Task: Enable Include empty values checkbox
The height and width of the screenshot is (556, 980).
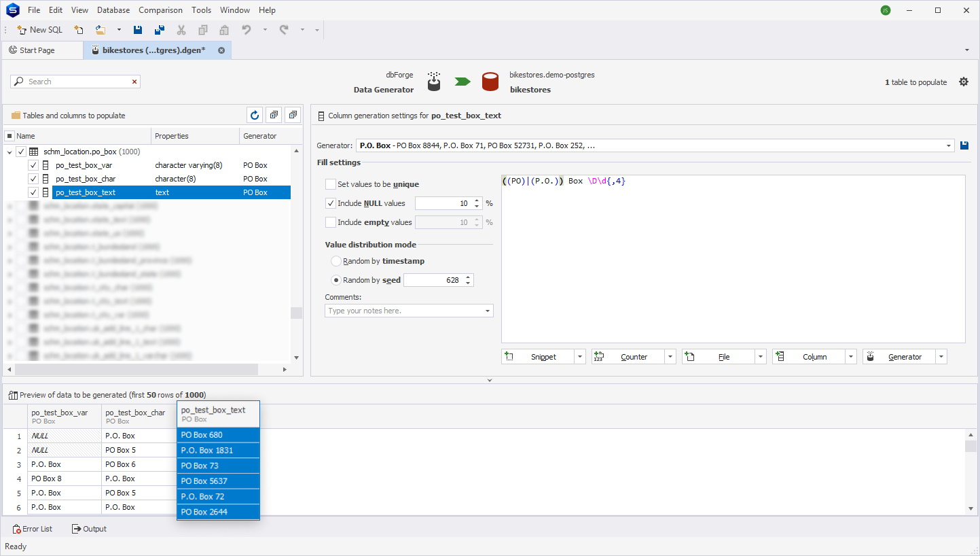Action: pos(331,222)
